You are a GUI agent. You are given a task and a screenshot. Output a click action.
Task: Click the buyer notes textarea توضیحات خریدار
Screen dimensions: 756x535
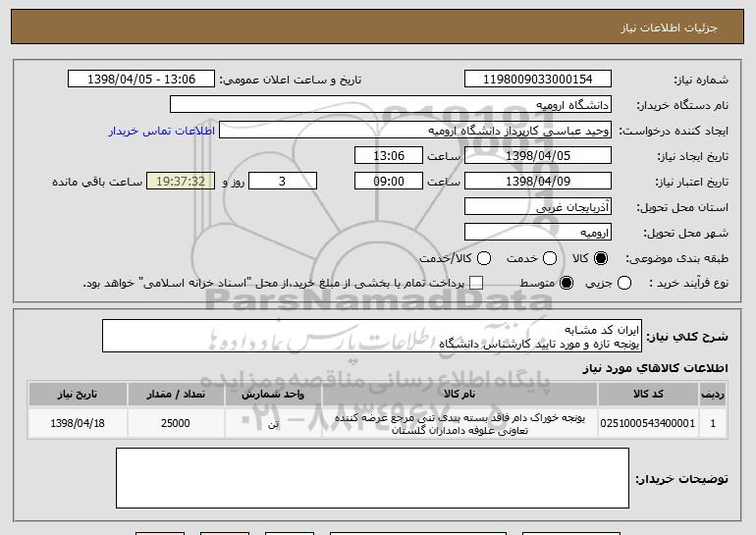(x=372, y=478)
